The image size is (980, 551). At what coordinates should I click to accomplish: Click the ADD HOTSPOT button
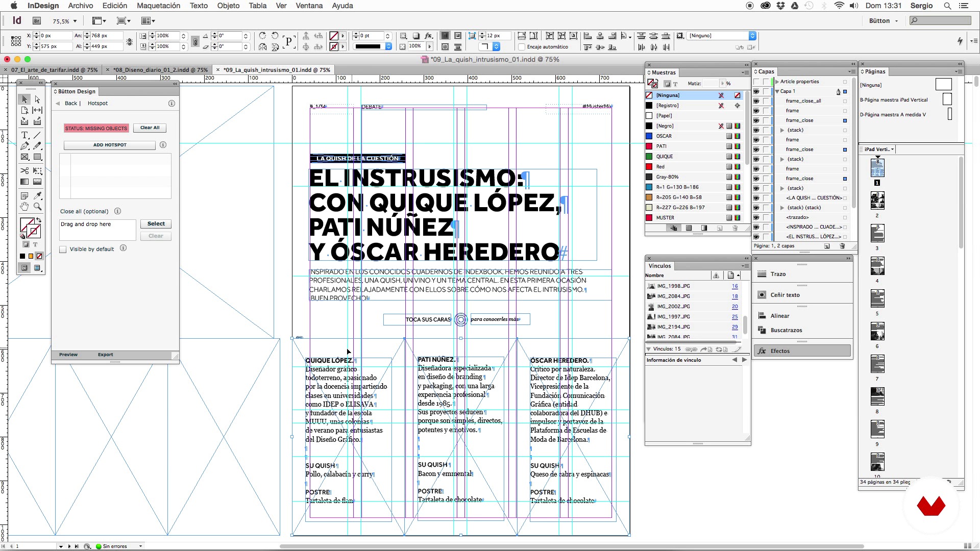(x=110, y=145)
